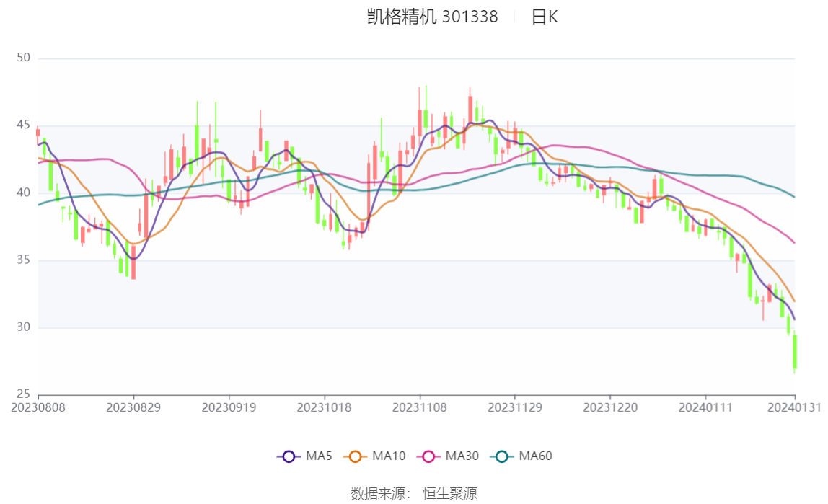Click the MA30 pink legend marker
This screenshot has width=828, height=504.
click(430, 456)
